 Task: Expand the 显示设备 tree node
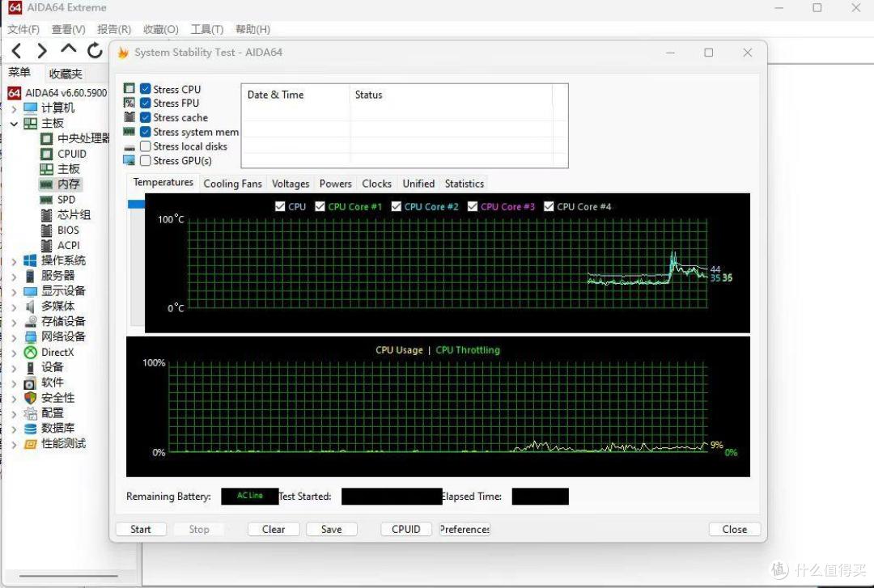coord(14,291)
